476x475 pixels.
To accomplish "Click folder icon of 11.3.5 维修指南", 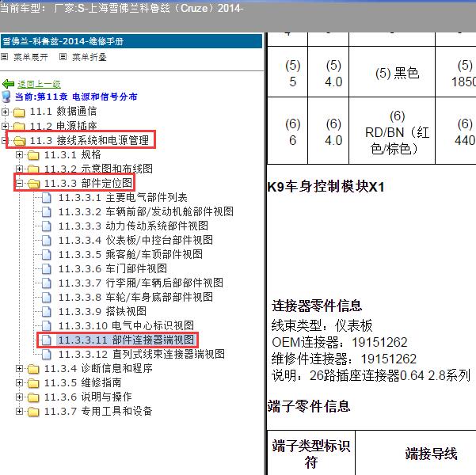I will [x=33, y=383].
